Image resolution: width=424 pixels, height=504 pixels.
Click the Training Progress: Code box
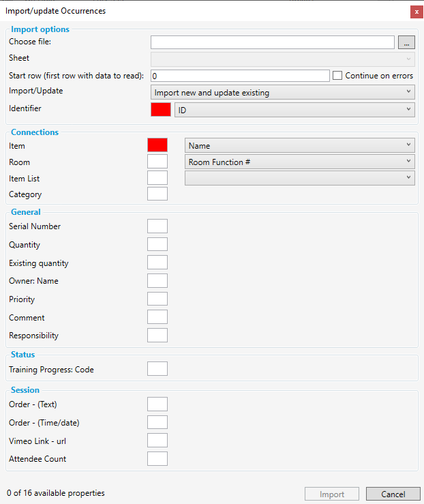(x=157, y=370)
